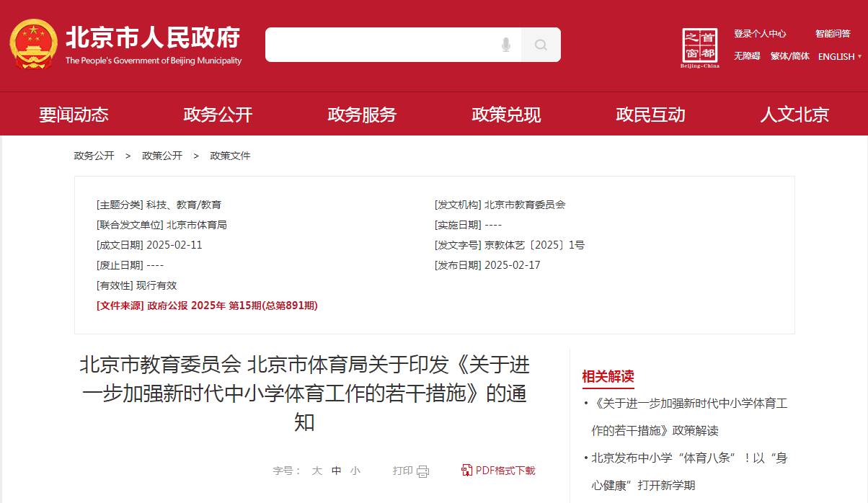Viewport: 868px width, 503px height.
Task: Open the 政务公开 navigation menu
Action: [x=218, y=115]
